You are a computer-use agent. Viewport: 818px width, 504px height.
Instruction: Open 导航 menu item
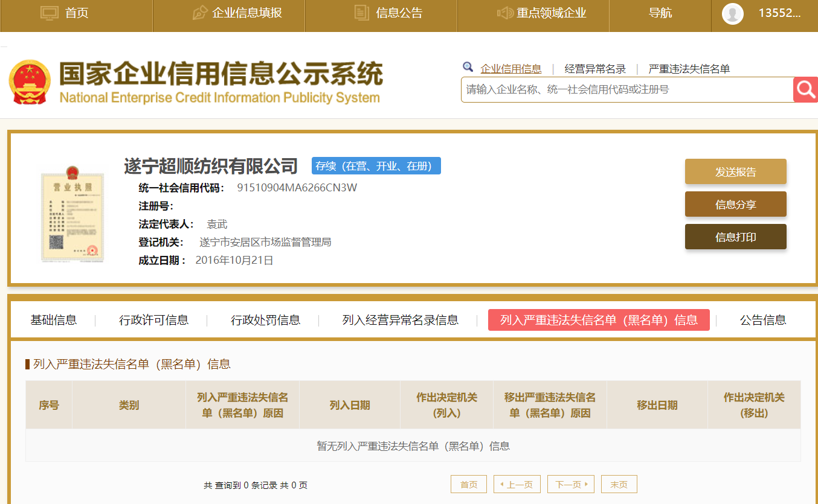(x=660, y=13)
